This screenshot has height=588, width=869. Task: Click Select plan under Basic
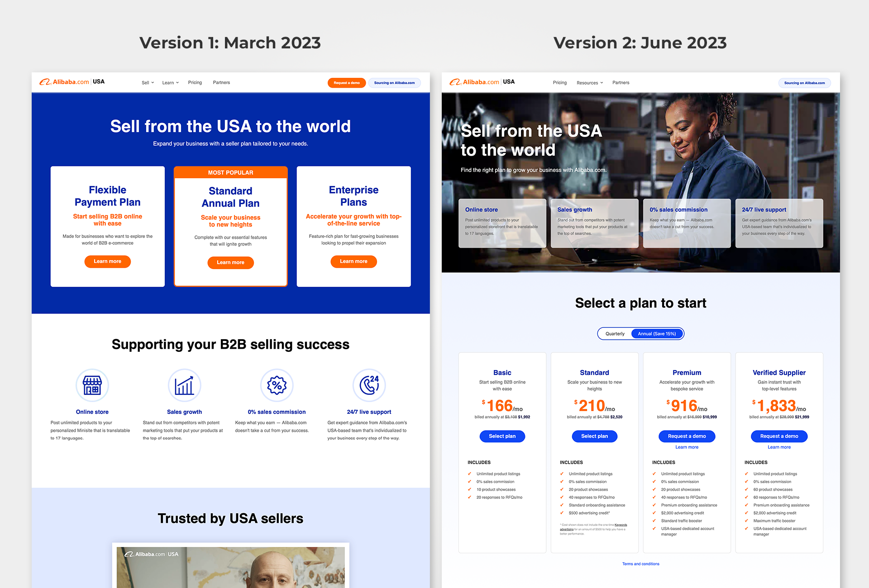pyautogui.click(x=502, y=436)
